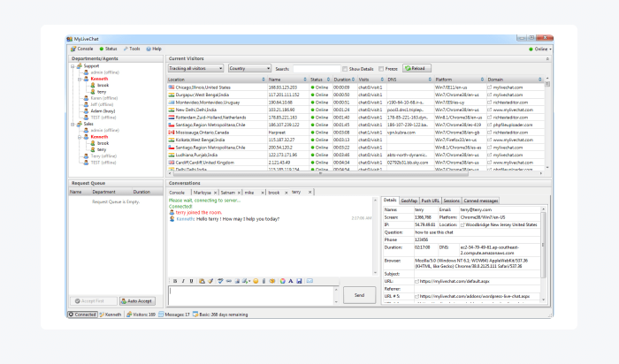The width and height of the screenshot is (619, 364).
Task: Switch to the Marloysa conversation tab
Action: 203,193
